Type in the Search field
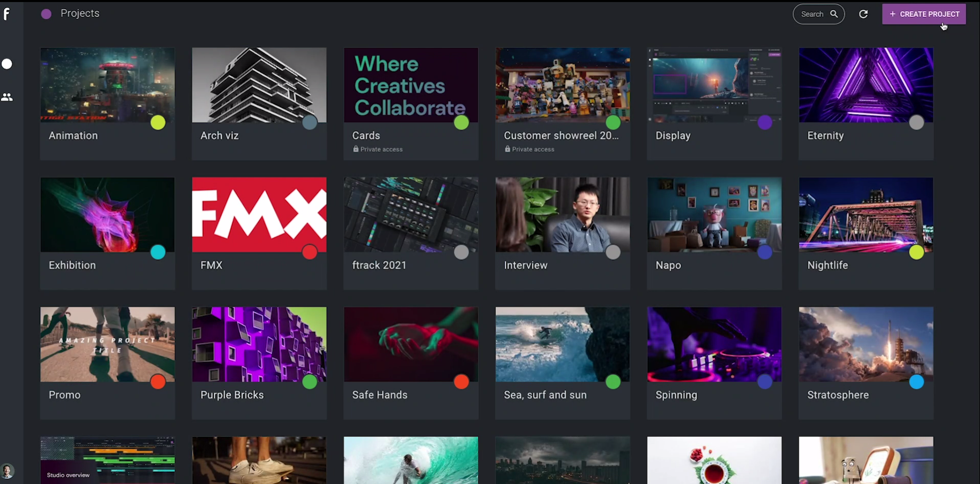Screen dimensions: 980x484 [x=812, y=14]
